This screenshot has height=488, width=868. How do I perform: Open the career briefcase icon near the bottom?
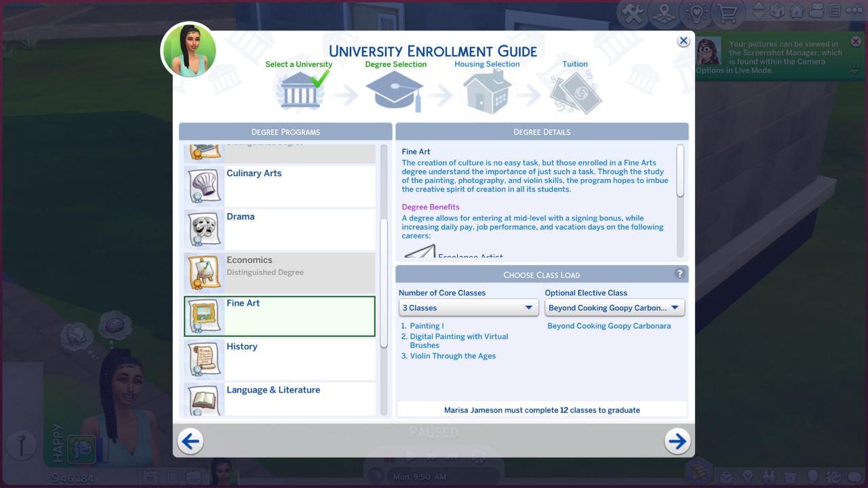tap(726, 476)
